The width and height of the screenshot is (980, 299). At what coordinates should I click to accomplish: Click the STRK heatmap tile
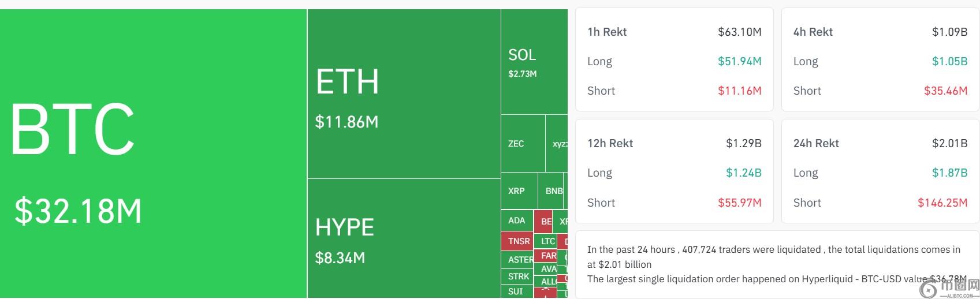coord(518,276)
